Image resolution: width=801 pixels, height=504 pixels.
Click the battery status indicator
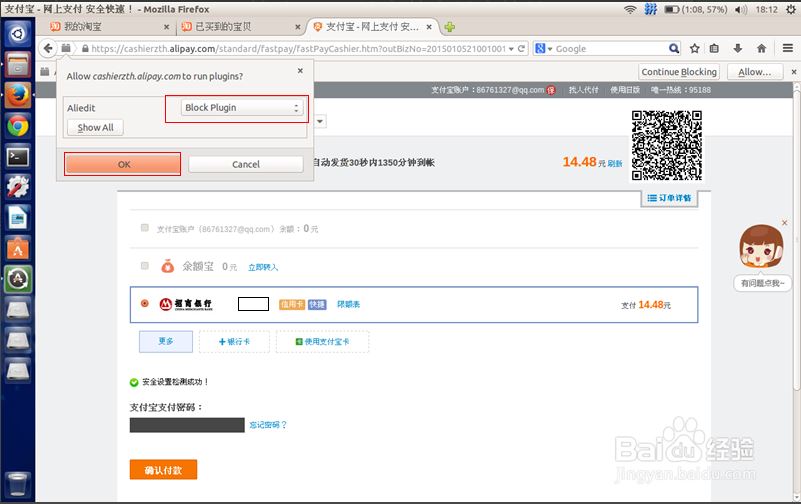click(x=696, y=9)
